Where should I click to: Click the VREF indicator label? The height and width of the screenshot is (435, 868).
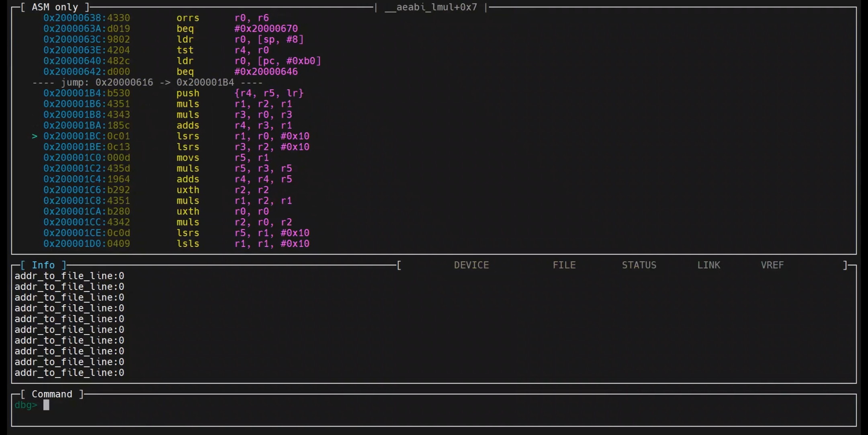pyautogui.click(x=772, y=265)
